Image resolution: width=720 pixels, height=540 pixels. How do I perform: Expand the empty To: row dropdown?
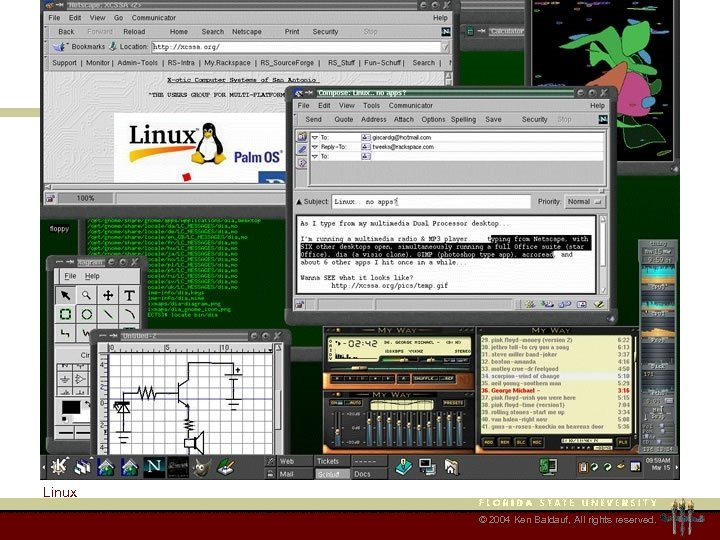click(x=315, y=157)
